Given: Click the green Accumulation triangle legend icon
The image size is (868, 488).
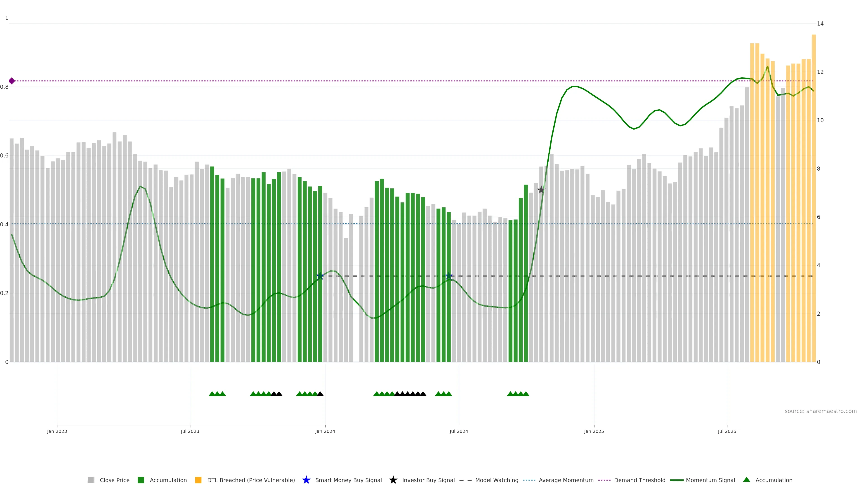Looking at the screenshot, I should [x=746, y=480].
